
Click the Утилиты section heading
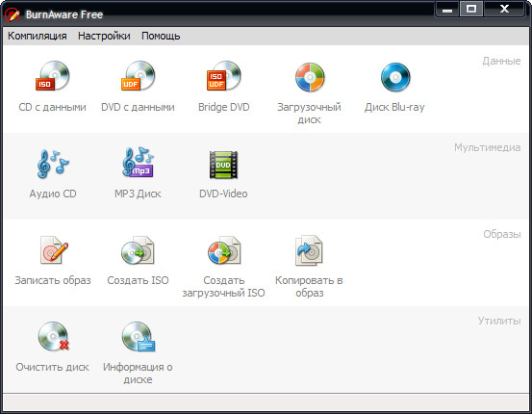[499, 321]
